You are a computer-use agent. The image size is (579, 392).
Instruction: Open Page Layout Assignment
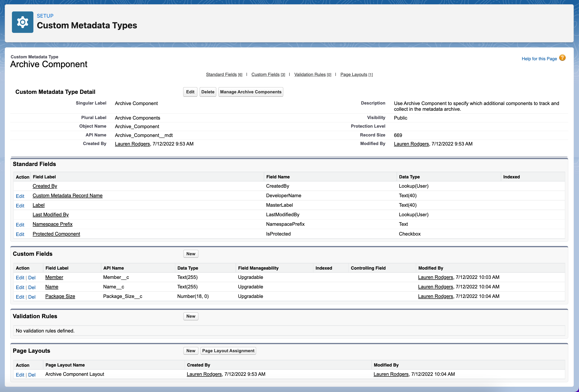pos(228,351)
